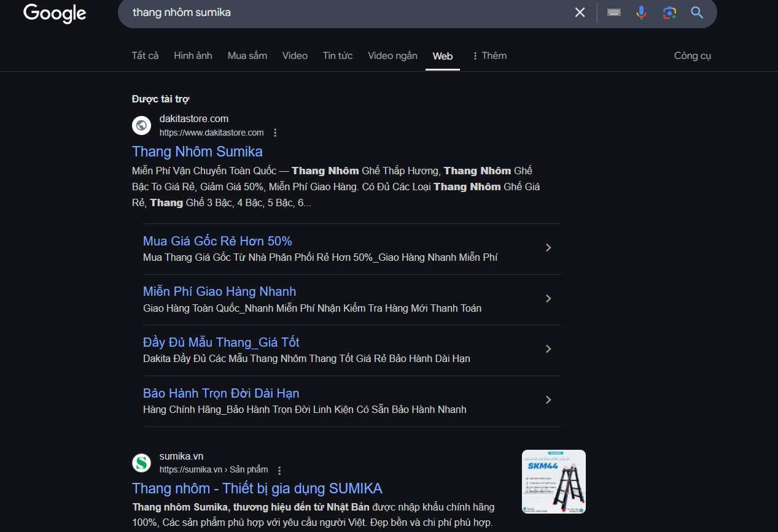The height and width of the screenshot is (532, 778).
Task: Open the Video ngắn tab
Action: (392, 56)
